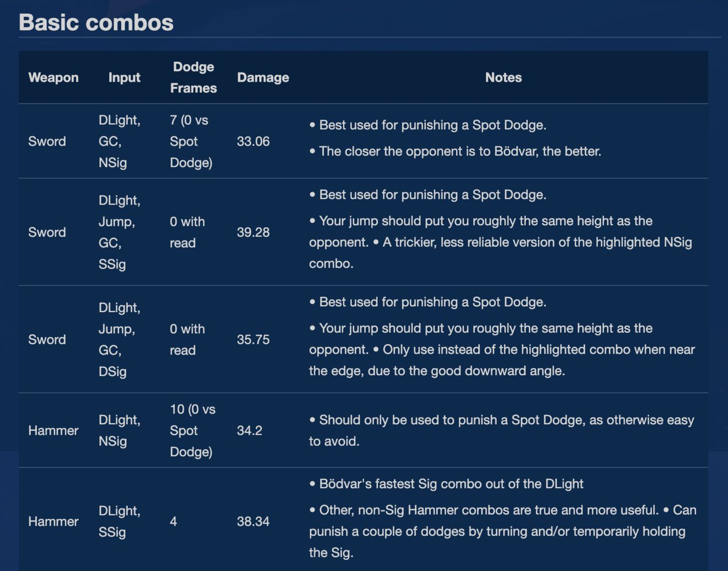The image size is (728, 571).
Task: Click the Damage column header
Action: [263, 77]
